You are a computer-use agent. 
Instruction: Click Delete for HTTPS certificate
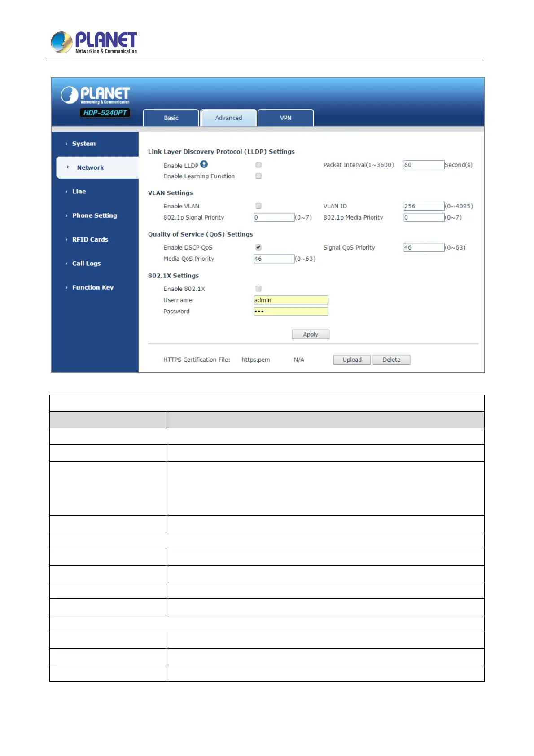391,360
